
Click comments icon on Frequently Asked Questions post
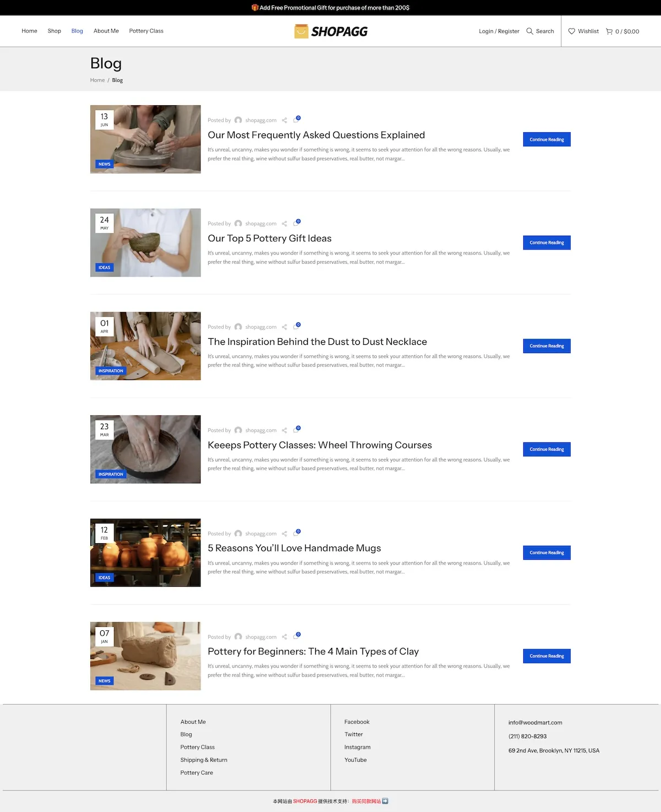(296, 119)
